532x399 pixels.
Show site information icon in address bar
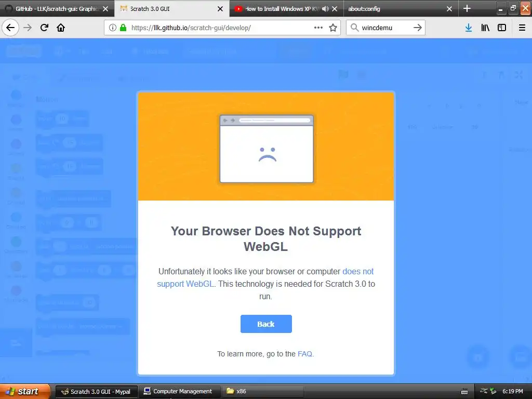113,28
